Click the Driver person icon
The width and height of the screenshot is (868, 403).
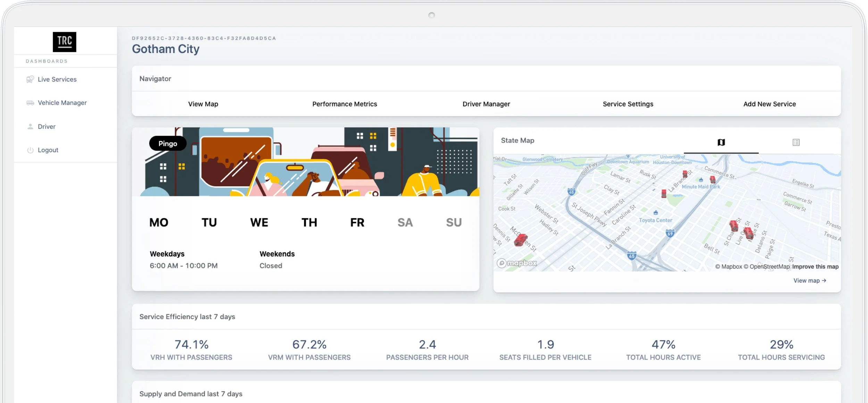tap(30, 126)
